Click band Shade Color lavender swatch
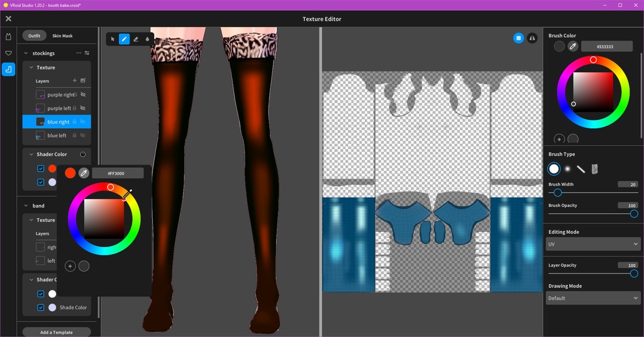The height and width of the screenshot is (337, 644). point(52,307)
